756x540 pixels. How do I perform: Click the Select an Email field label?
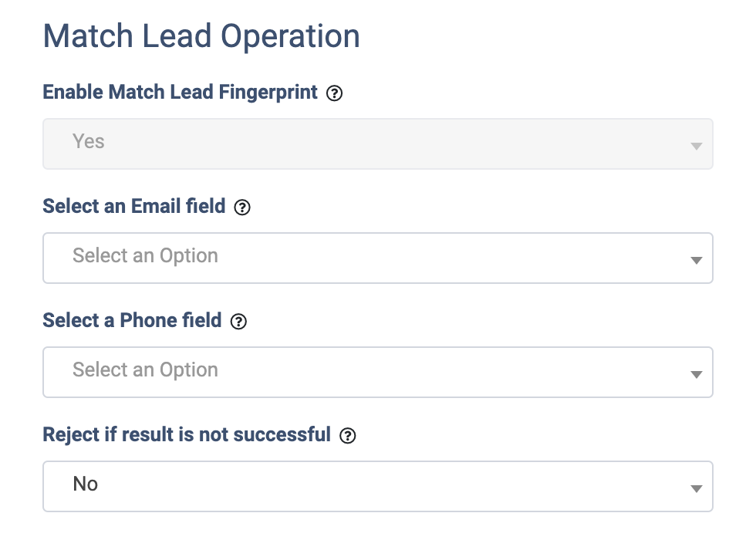coord(134,207)
